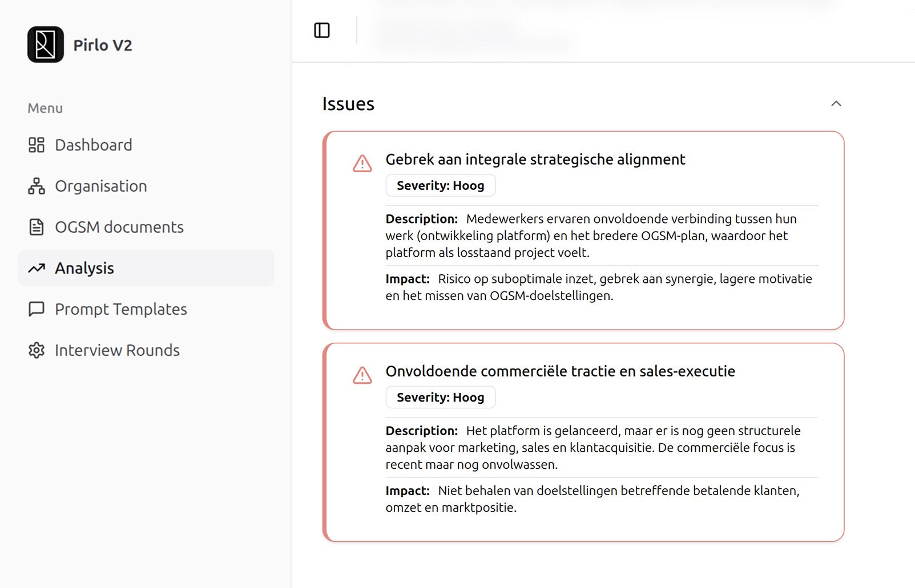
Task: Click the Organisation hierarchy icon
Action: point(36,186)
